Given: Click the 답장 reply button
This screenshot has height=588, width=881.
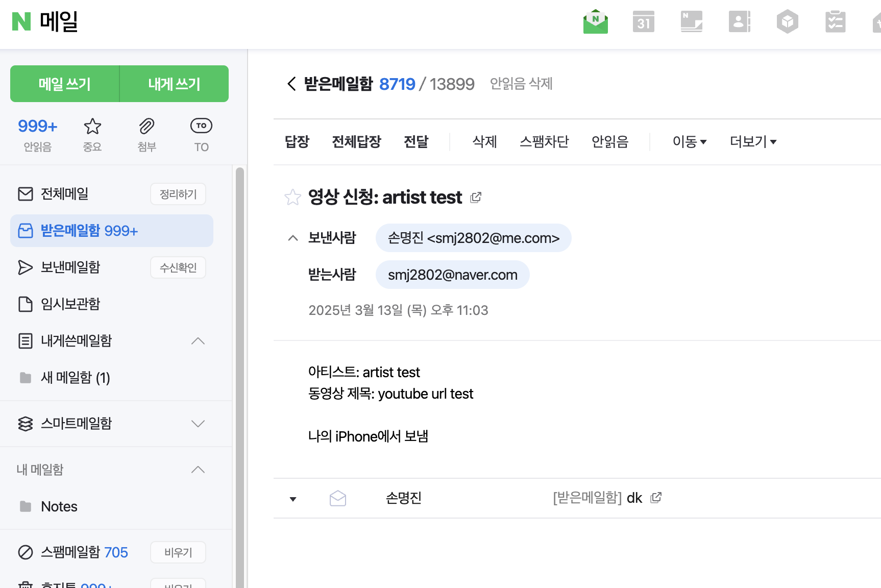Looking at the screenshot, I should point(297,141).
